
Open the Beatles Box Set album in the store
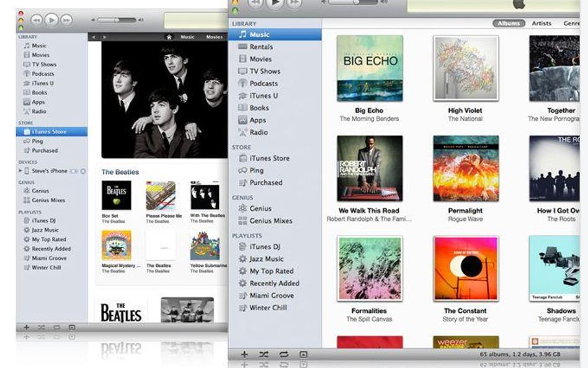tap(117, 195)
